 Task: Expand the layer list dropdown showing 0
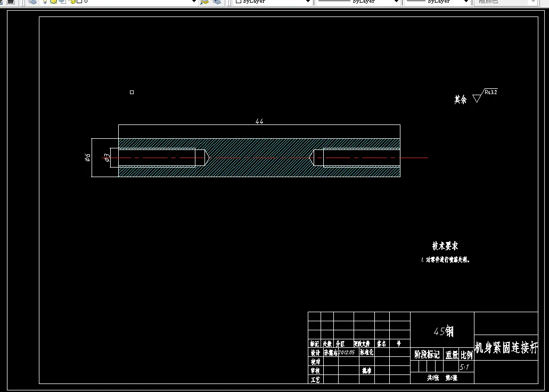[x=194, y=2]
